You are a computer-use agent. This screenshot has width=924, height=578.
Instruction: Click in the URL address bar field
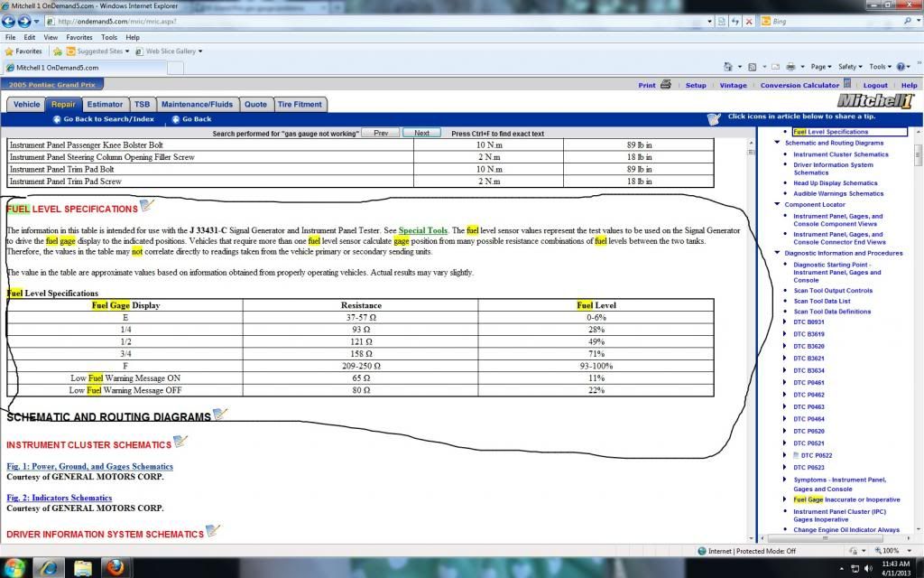tap(377, 22)
